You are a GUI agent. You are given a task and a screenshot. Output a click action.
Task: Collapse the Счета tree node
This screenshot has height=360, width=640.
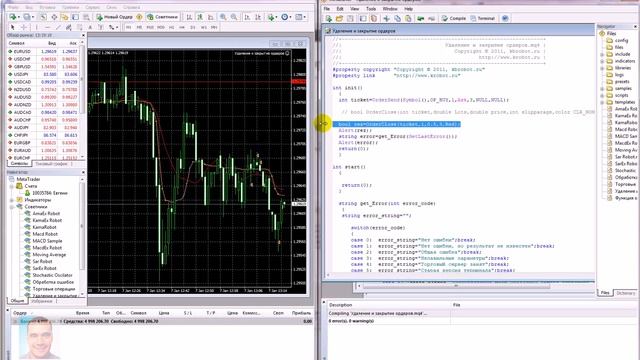[12, 186]
